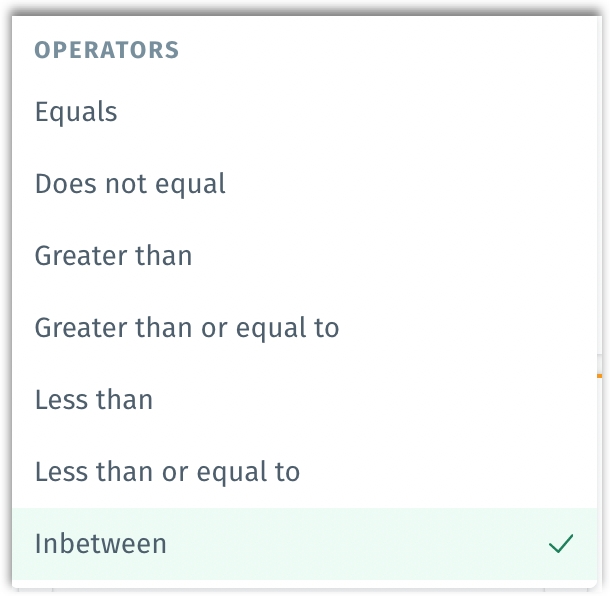
Task: Set the comparison to Greater than
Action: click(113, 256)
